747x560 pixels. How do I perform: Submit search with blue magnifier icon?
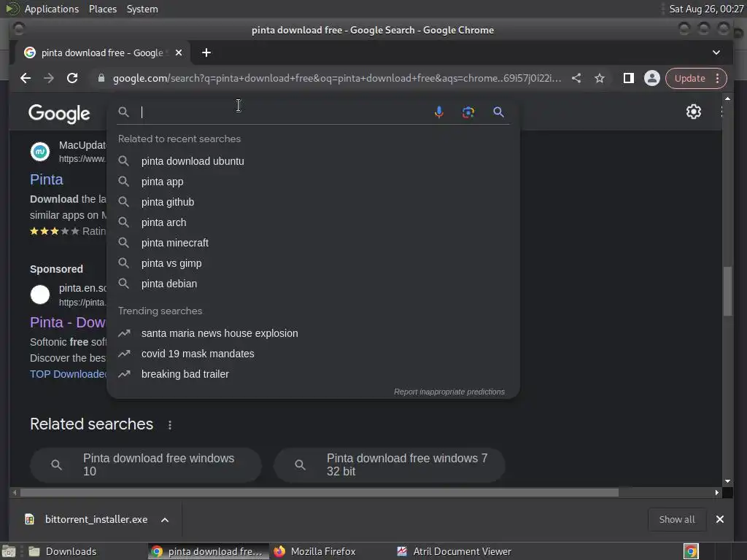498,112
